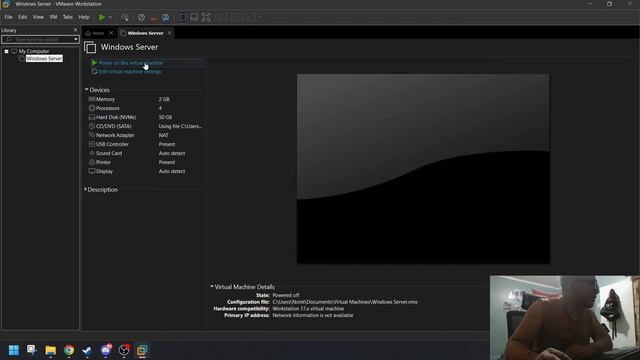Click the Memory device icon
This screenshot has height=360, width=640.
click(x=92, y=99)
